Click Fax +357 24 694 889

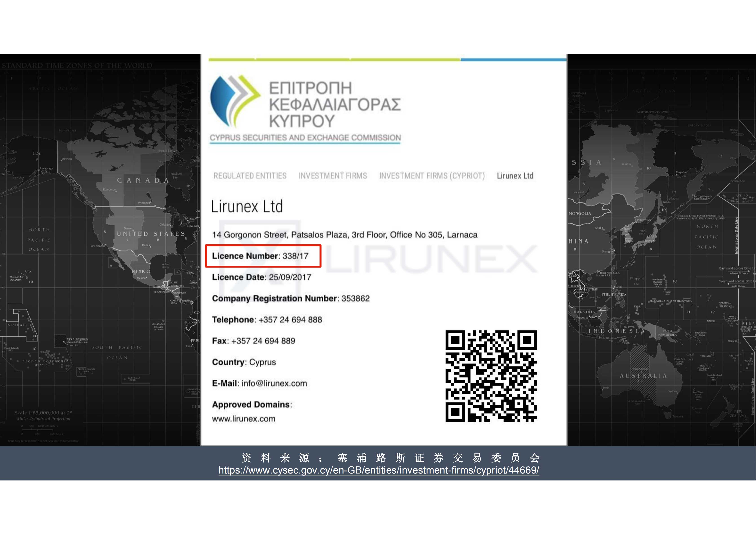tap(253, 341)
